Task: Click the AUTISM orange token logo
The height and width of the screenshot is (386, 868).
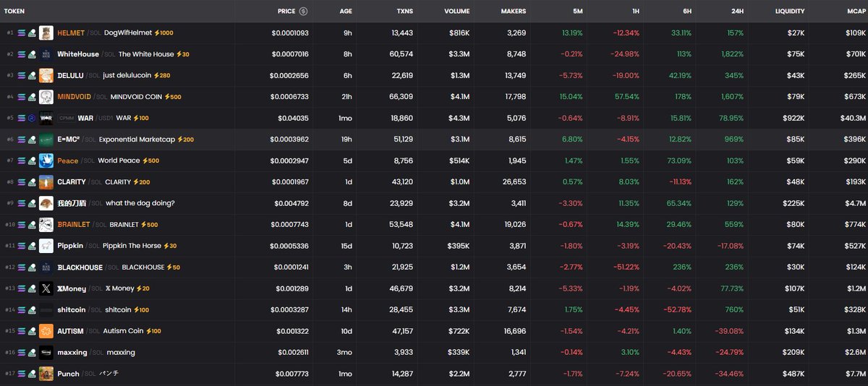Action: click(x=46, y=331)
